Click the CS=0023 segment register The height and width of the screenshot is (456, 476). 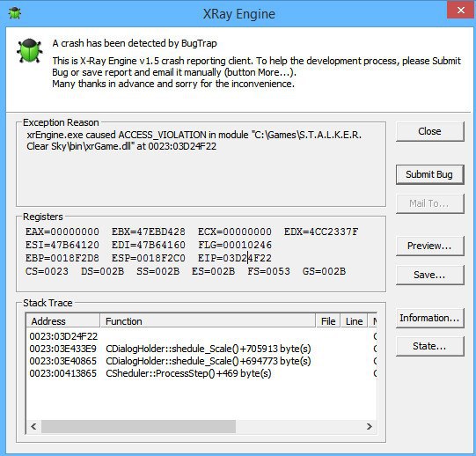coord(47,271)
